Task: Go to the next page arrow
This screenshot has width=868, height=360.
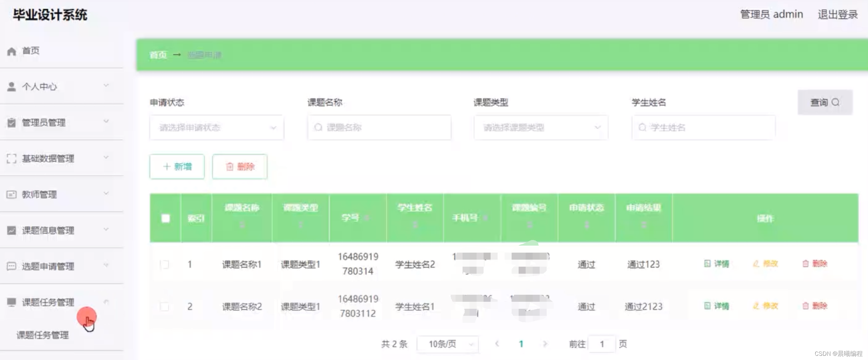Action: (545, 344)
